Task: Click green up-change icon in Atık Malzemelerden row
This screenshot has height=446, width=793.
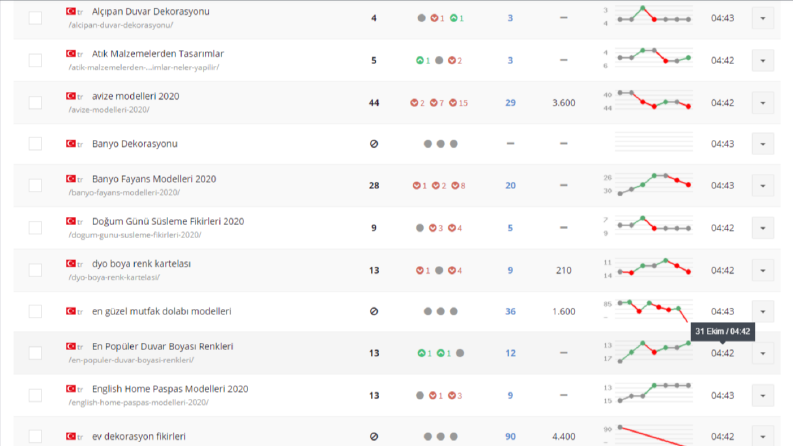Action: (420, 61)
